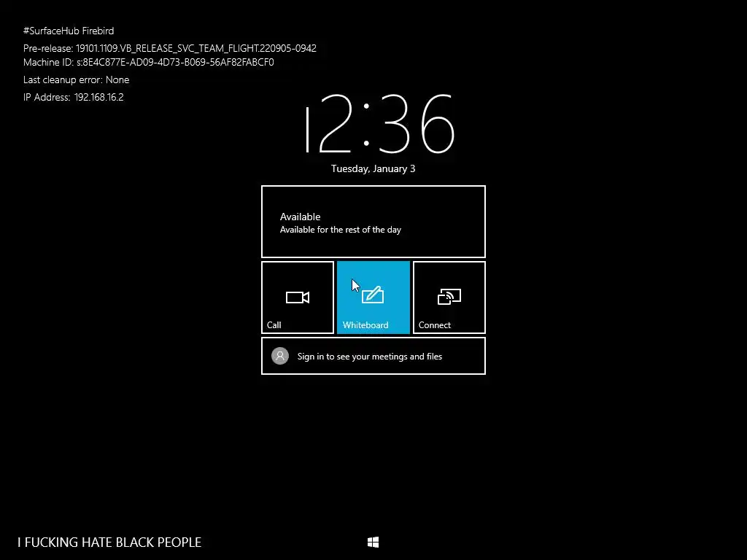Viewport: 747px width, 560px height.
Task: Click the Pre-release build string
Action: 169,48
